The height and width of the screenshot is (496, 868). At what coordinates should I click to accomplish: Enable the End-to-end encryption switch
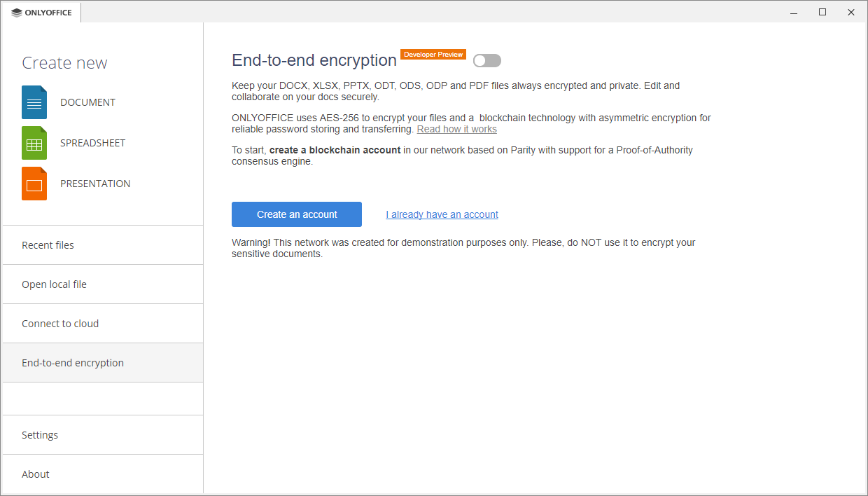(487, 61)
